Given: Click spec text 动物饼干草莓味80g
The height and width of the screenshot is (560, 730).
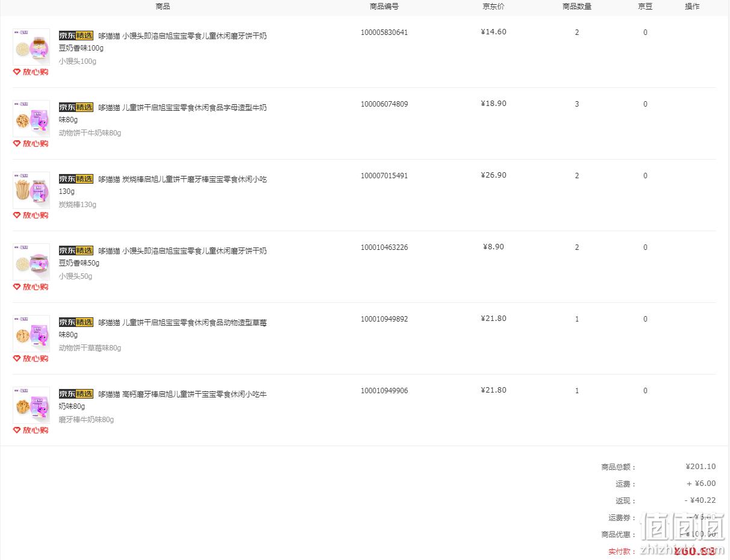Looking at the screenshot, I should (x=90, y=348).
